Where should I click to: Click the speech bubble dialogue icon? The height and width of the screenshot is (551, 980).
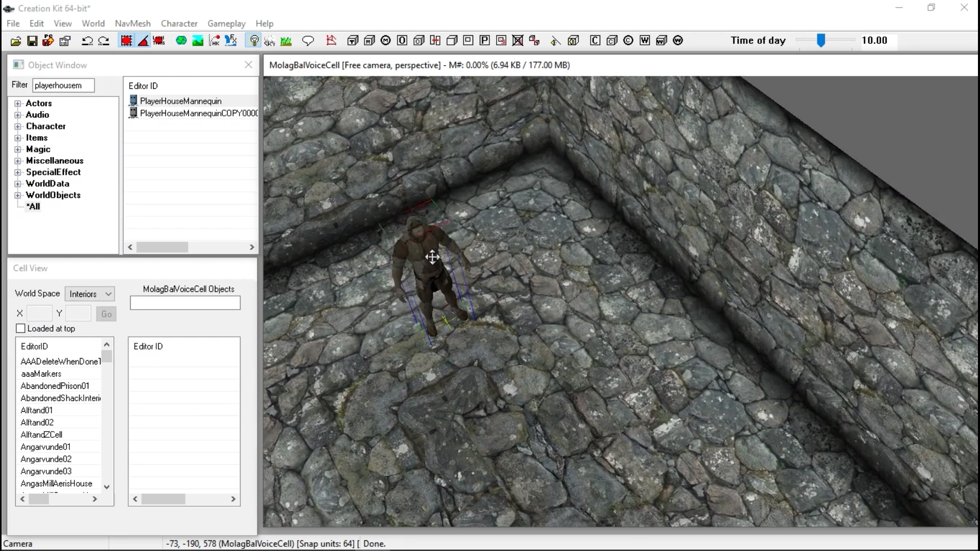pos(308,41)
